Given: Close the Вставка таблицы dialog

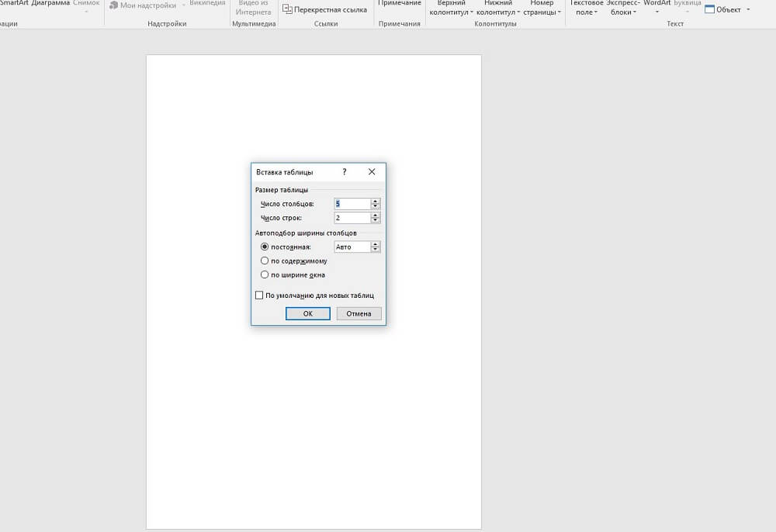Looking at the screenshot, I should point(372,172).
